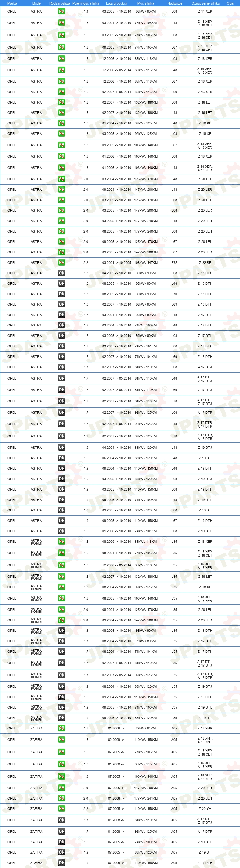This screenshot has height=868, width=240.
Task: Click the PB icon in the Zafira Z 16 YNG row
Action: coord(62,728)
